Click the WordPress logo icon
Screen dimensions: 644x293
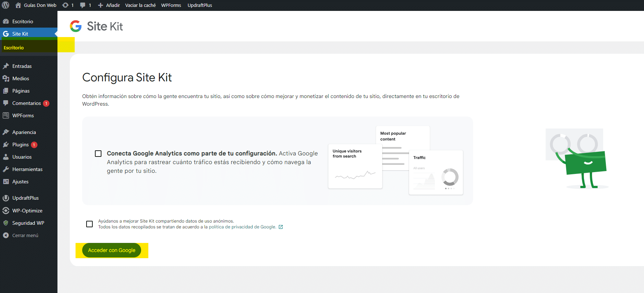click(x=5, y=5)
